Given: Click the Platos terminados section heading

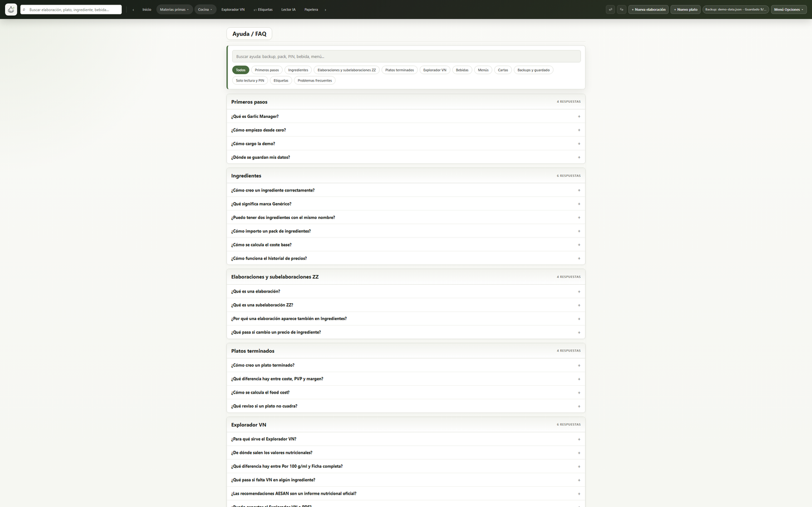Looking at the screenshot, I should pos(253,351).
